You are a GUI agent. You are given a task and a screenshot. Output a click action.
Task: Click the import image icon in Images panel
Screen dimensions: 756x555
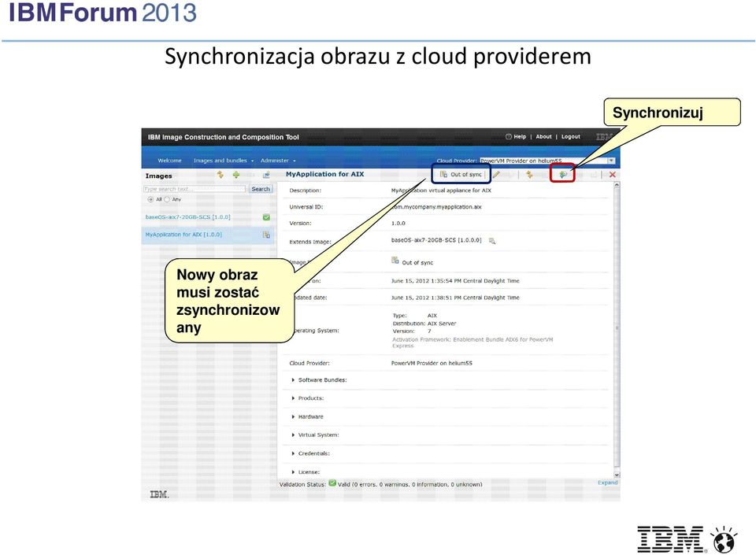[x=266, y=175]
